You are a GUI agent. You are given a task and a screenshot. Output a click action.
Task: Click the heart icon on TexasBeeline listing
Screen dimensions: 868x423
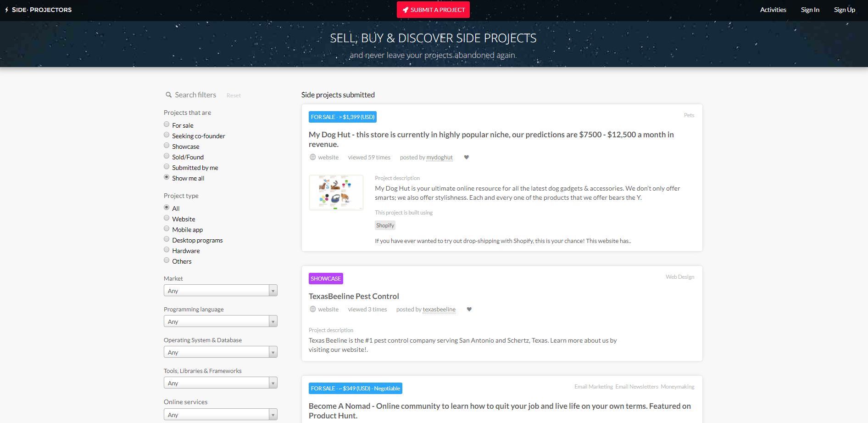(469, 310)
